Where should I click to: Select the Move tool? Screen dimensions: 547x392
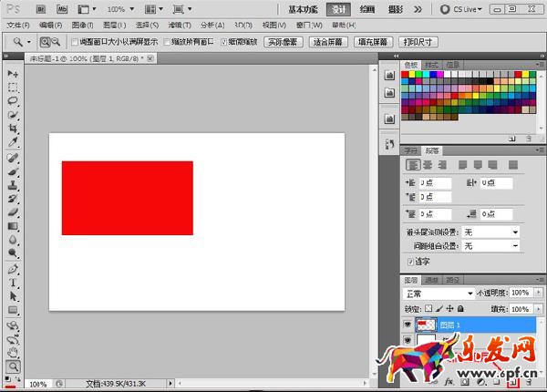13,73
